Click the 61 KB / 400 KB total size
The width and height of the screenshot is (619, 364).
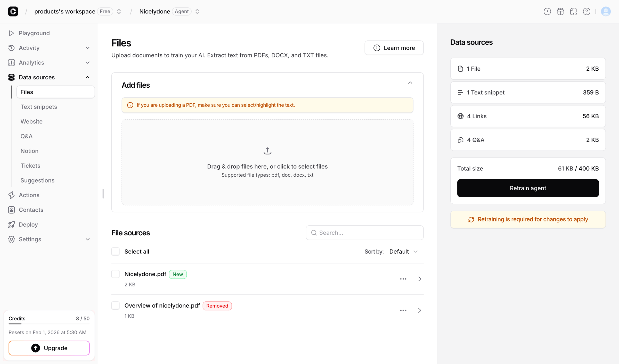tap(578, 169)
